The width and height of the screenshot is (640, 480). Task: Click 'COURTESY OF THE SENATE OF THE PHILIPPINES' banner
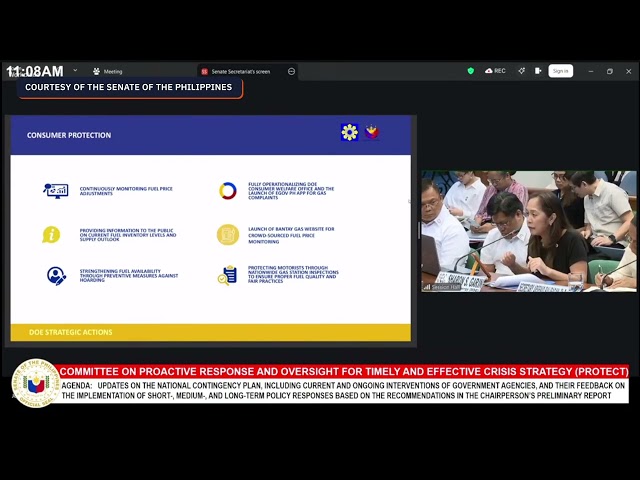click(x=129, y=87)
